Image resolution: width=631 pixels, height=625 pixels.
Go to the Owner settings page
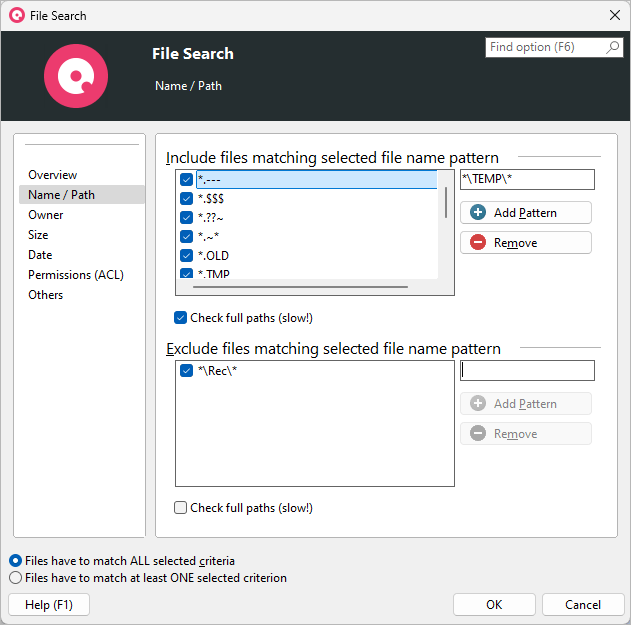pyautogui.click(x=45, y=215)
